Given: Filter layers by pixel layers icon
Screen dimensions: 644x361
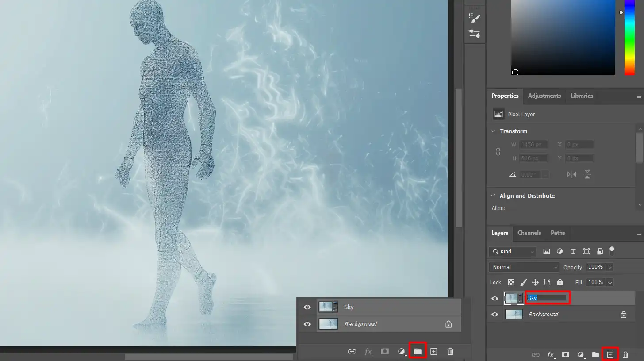Looking at the screenshot, I should [547, 251].
